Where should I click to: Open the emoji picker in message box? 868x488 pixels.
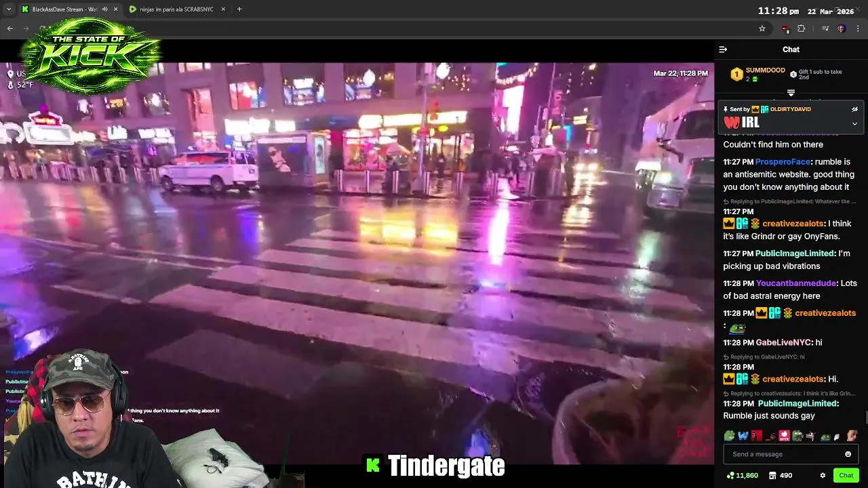(x=848, y=454)
